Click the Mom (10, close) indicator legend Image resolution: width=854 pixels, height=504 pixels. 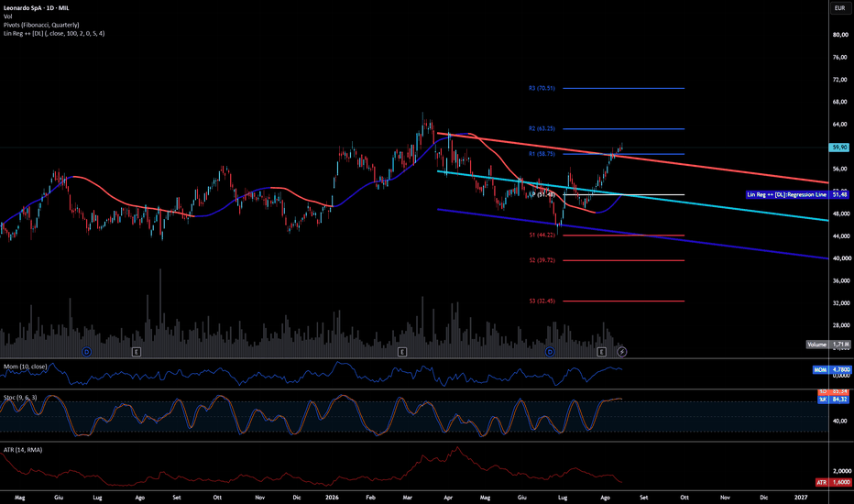tap(25, 367)
